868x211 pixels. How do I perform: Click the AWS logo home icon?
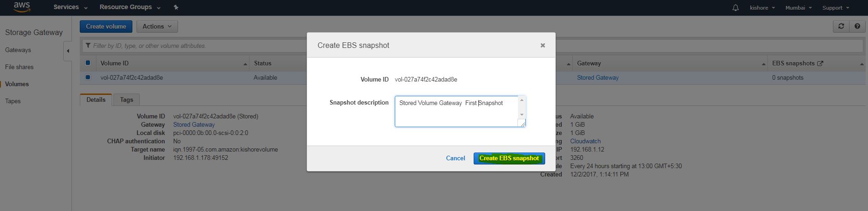coord(22,7)
